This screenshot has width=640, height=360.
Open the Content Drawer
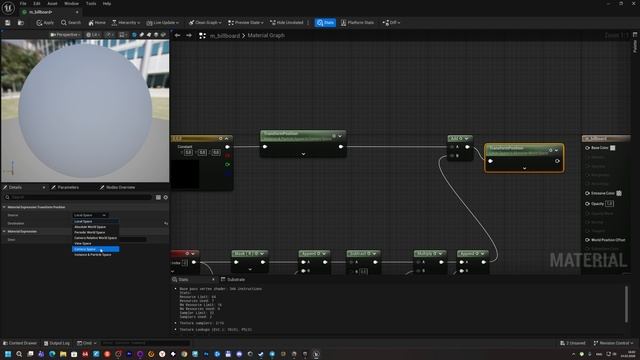pos(20,343)
